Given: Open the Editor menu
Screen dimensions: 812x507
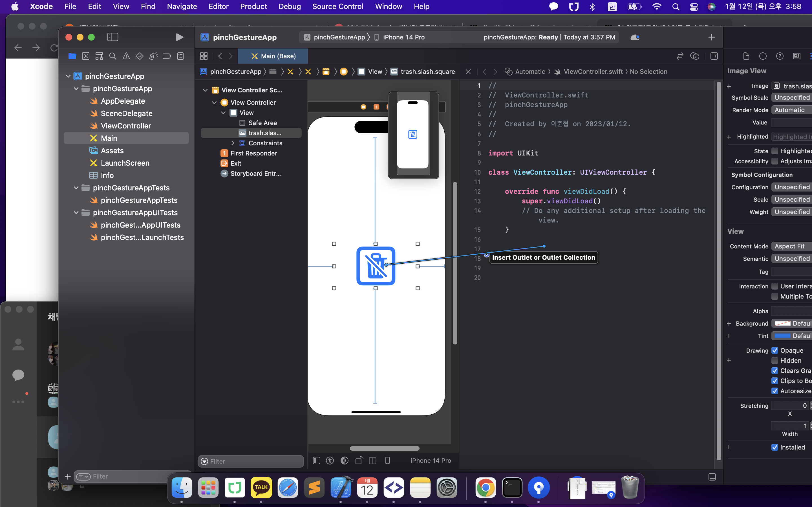Looking at the screenshot, I should pos(219,6).
